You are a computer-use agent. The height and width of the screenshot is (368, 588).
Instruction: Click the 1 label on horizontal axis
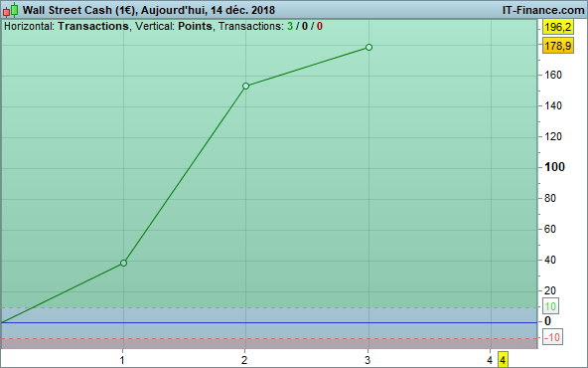coord(122,360)
